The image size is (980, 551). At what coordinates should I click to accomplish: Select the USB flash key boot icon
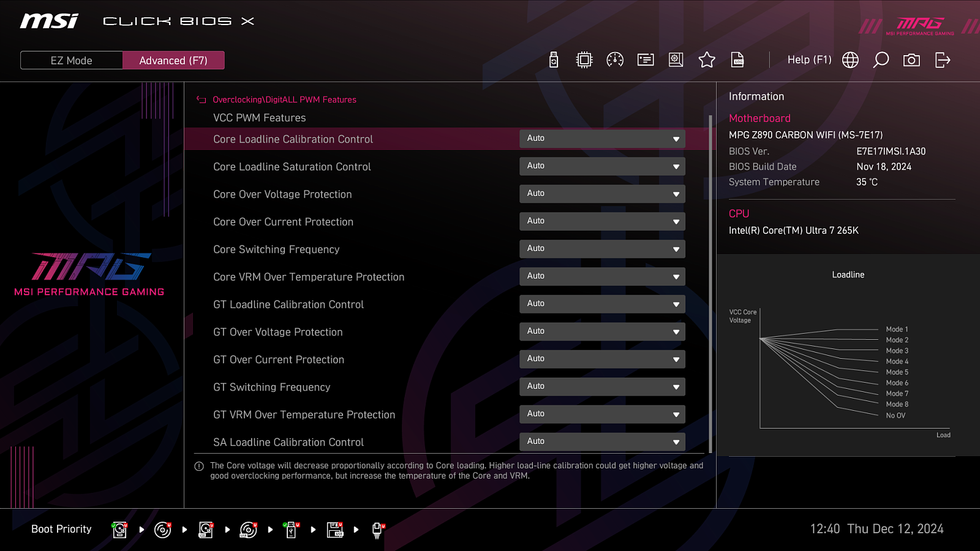[292, 530]
